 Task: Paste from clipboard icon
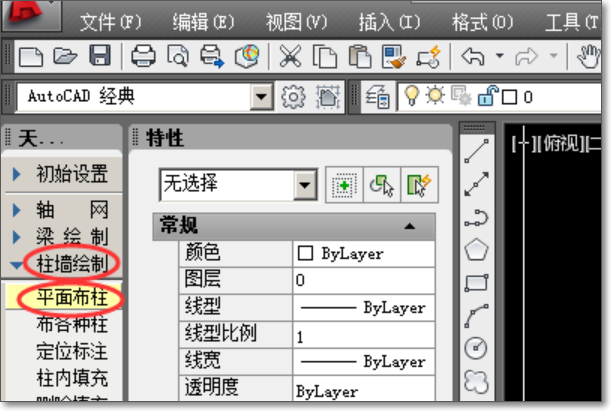tap(359, 57)
